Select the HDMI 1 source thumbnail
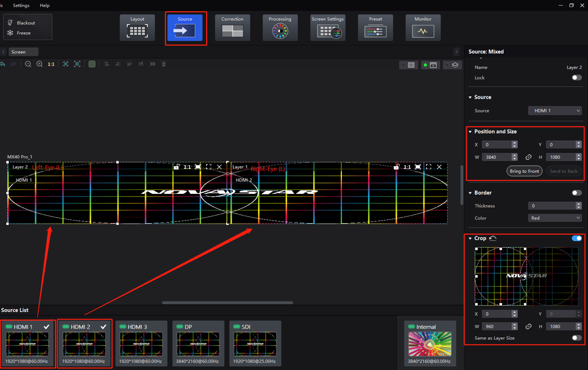This screenshot has height=370, width=588. pyautogui.click(x=27, y=344)
